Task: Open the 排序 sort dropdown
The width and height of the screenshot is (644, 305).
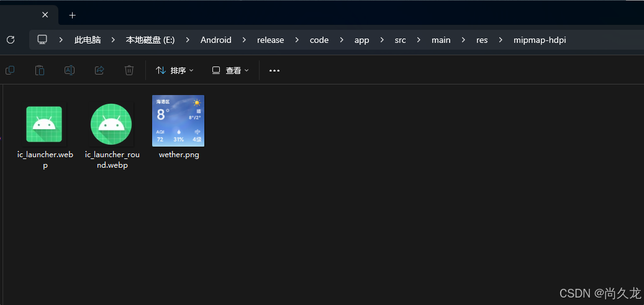Action: 175,70
